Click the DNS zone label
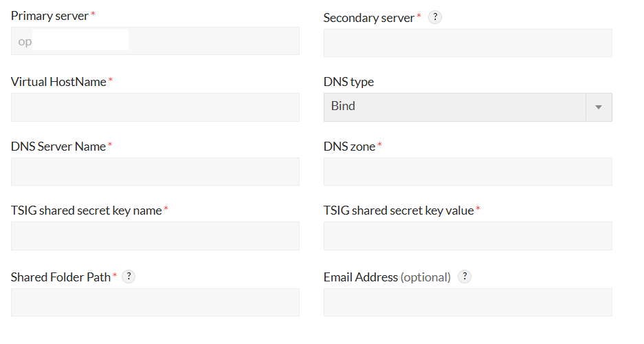Image resolution: width=644 pixels, height=344 pixels. click(349, 147)
